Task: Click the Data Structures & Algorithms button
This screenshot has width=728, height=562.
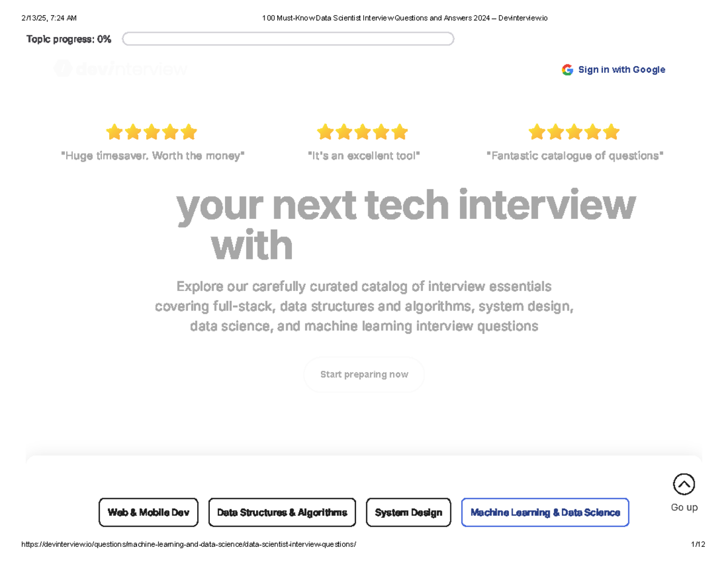Action: (282, 512)
